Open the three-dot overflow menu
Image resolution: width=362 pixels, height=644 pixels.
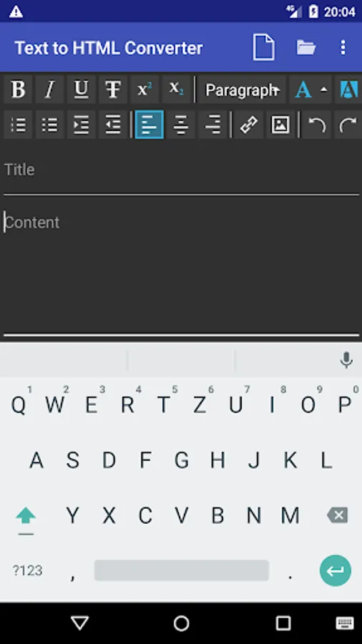343,48
